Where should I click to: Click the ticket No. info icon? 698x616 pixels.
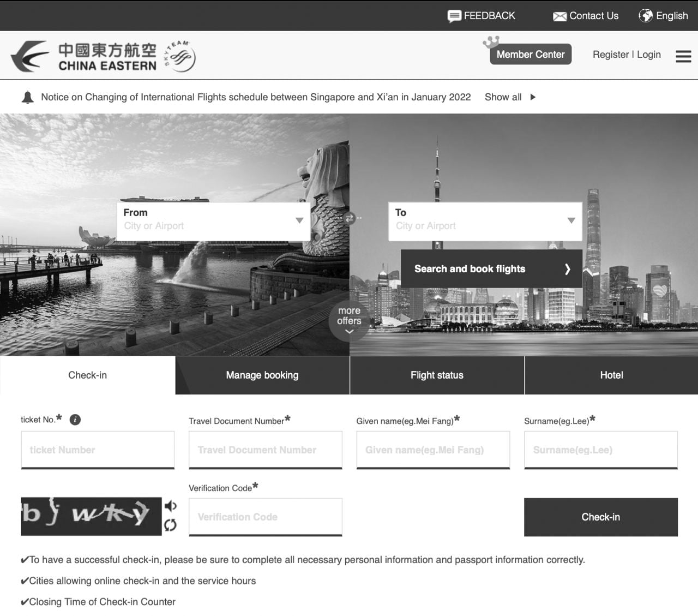(75, 420)
